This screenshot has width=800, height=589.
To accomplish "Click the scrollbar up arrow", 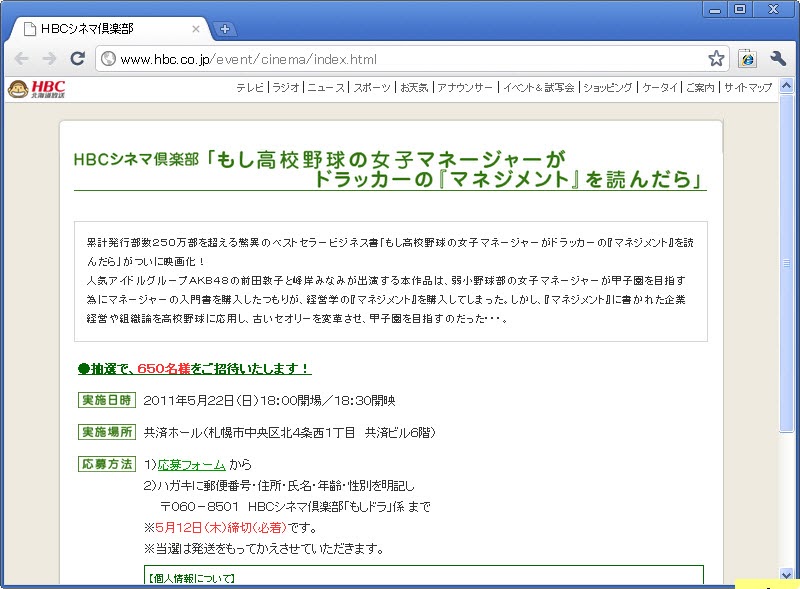I will [786, 86].
